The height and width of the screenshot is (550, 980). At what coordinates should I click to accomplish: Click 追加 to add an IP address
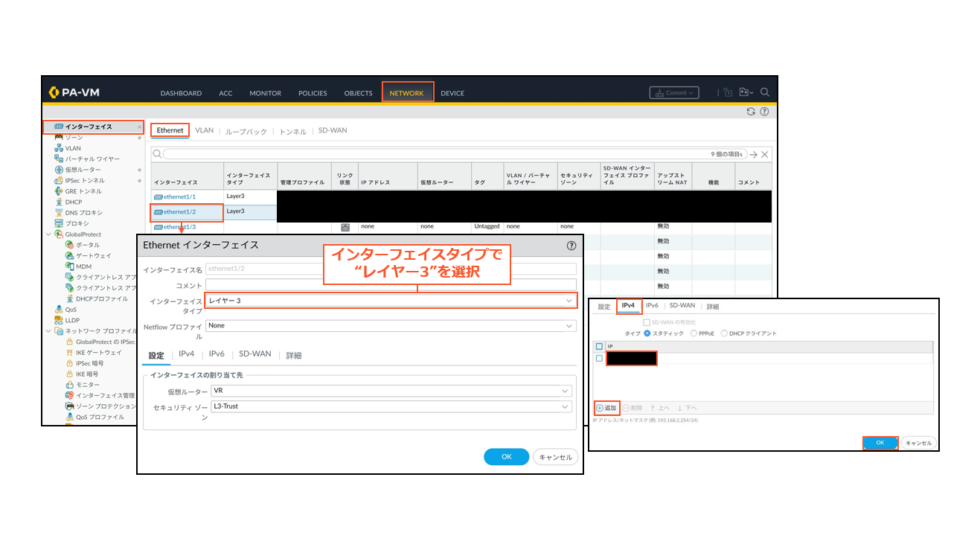(606, 408)
